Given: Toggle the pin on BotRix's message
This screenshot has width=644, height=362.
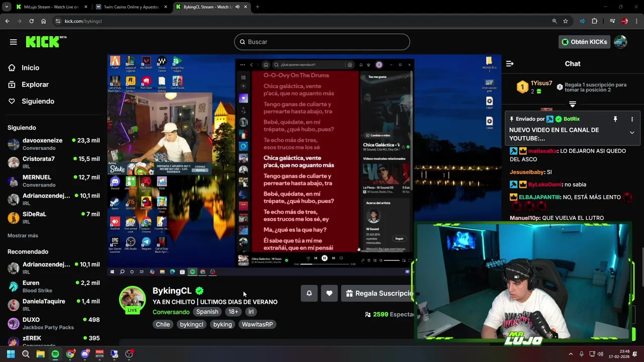Looking at the screenshot, I should tap(615, 119).
